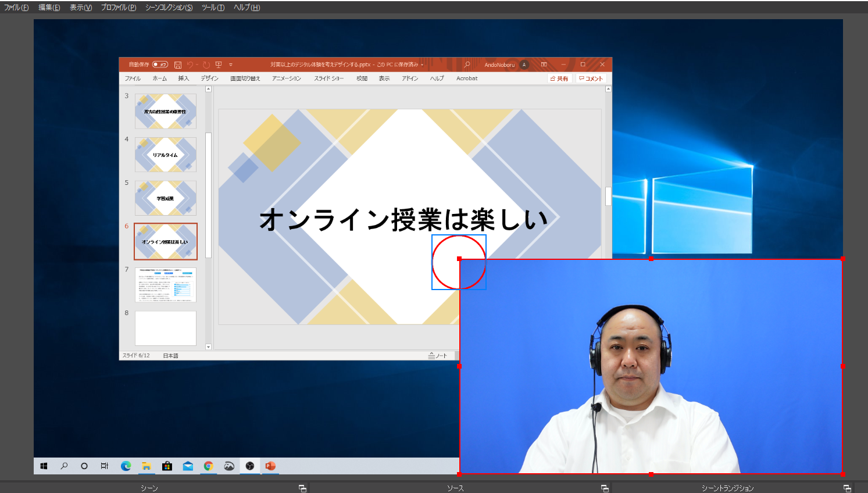Click the 日本語 language status indicator

click(170, 356)
